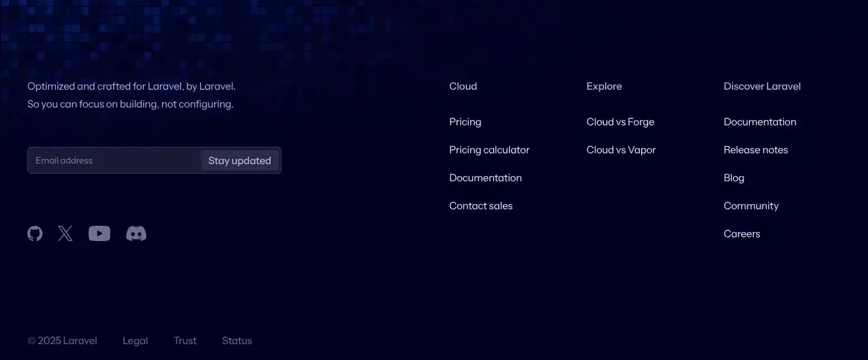Open the Legal footer link
The width and height of the screenshot is (868, 360).
point(135,340)
